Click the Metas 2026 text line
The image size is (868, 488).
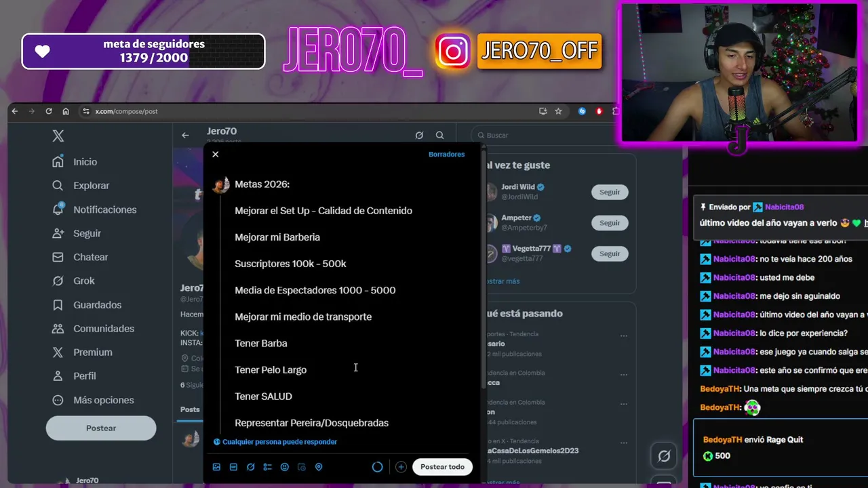(262, 184)
